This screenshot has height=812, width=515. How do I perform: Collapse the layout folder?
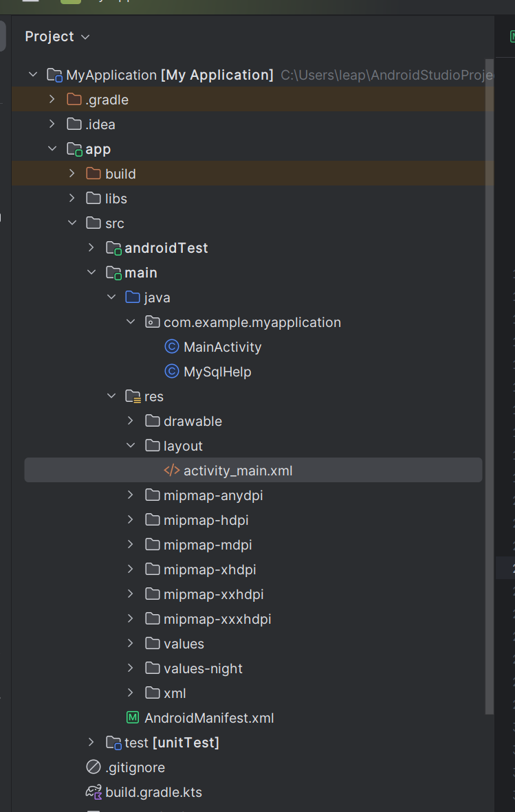tap(130, 446)
